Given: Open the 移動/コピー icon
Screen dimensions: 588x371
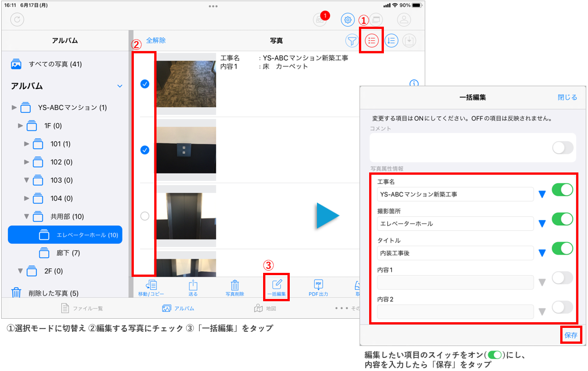Looking at the screenshot, I should [x=151, y=286].
